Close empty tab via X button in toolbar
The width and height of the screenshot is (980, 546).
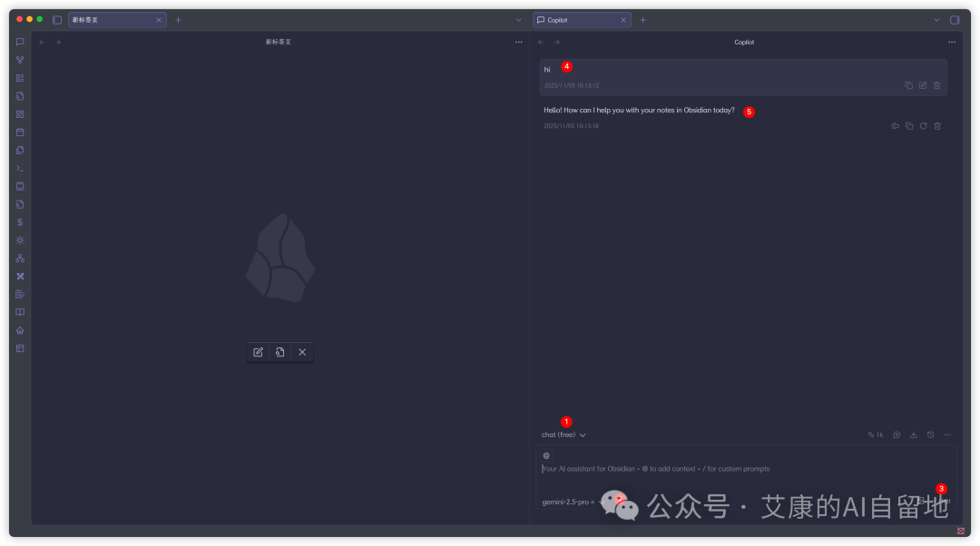point(302,352)
